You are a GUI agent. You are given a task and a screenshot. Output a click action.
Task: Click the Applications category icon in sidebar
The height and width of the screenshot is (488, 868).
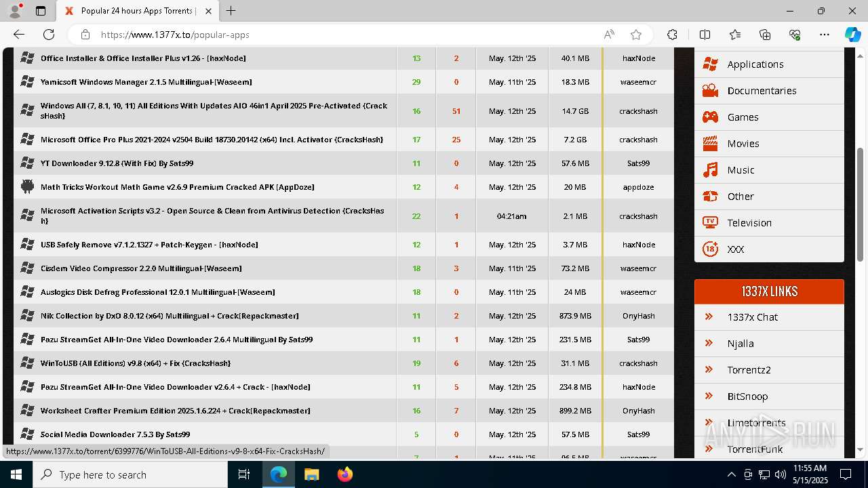pos(710,64)
